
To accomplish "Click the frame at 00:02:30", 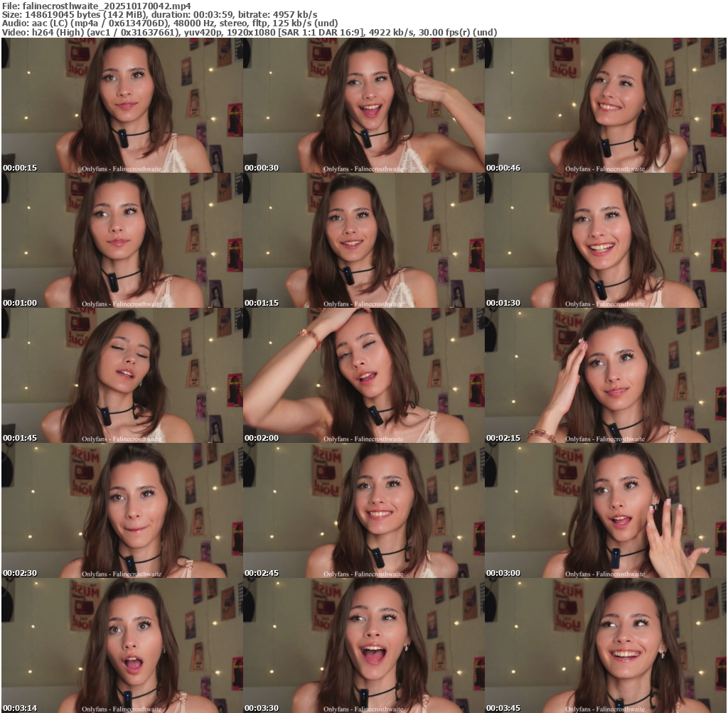I will (122, 510).
